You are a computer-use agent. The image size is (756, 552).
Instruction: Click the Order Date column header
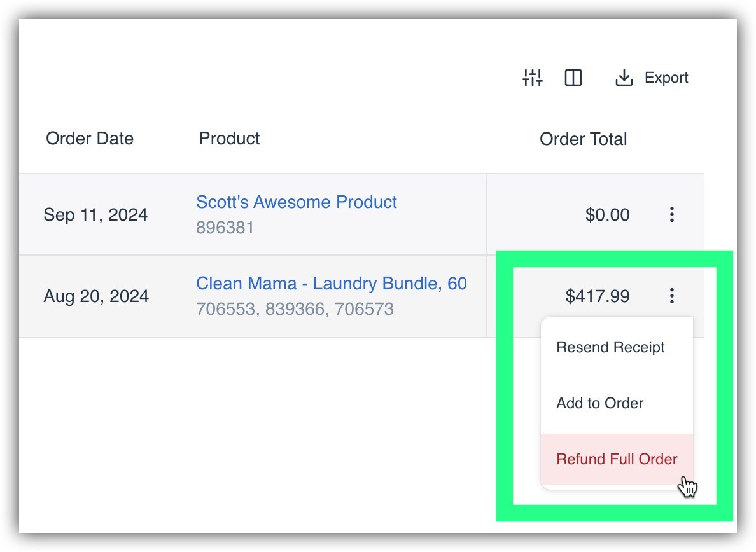tap(90, 139)
